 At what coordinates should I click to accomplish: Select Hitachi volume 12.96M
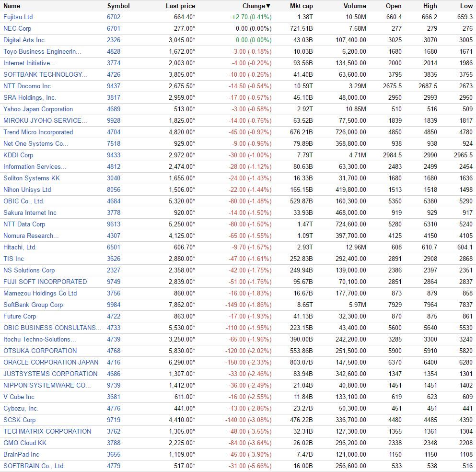pyautogui.click(x=356, y=248)
